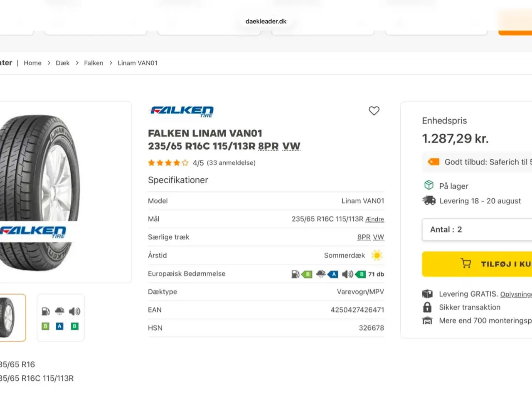Click the orange offer tag icon
This screenshot has width=532, height=399.
click(x=433, y=162)
